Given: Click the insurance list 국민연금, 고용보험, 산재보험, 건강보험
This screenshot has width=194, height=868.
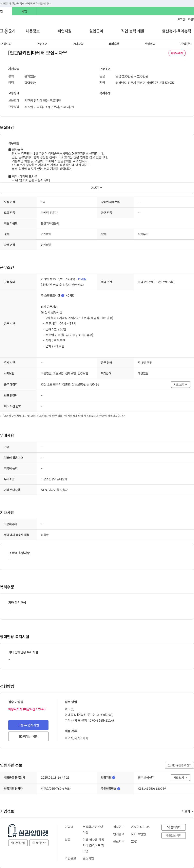Looking at the screenshot, I should point(64,373).
